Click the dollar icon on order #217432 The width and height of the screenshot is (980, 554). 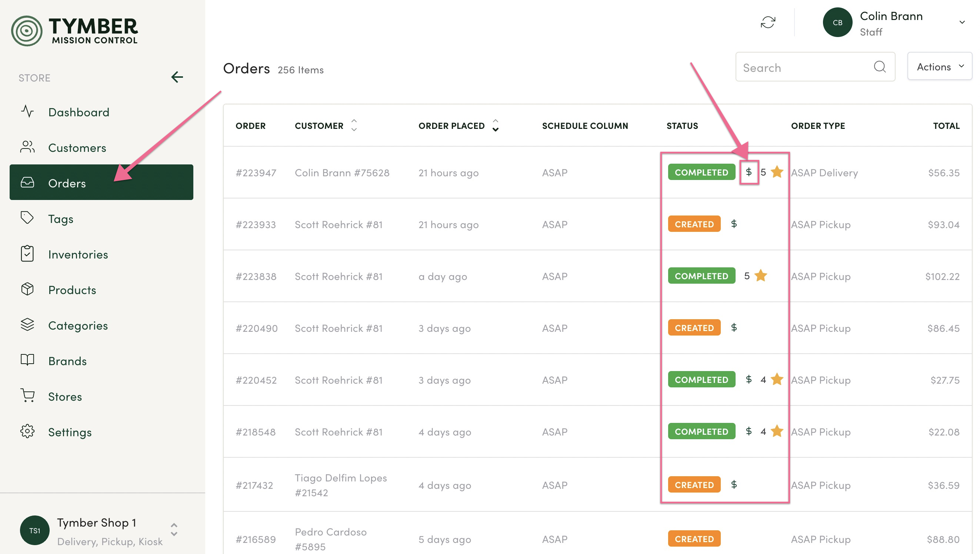coord(734,485)
